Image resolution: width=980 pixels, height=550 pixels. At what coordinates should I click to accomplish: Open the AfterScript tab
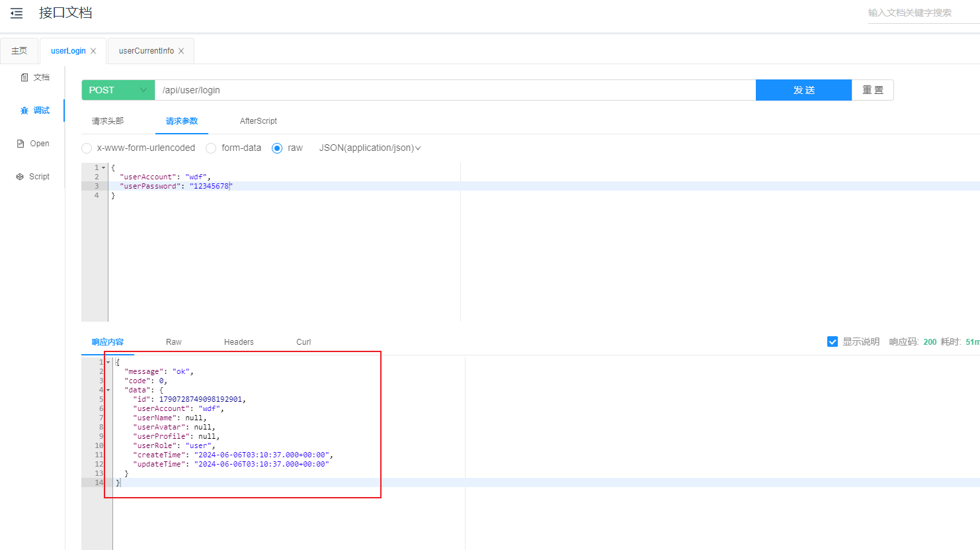point(259,121)
